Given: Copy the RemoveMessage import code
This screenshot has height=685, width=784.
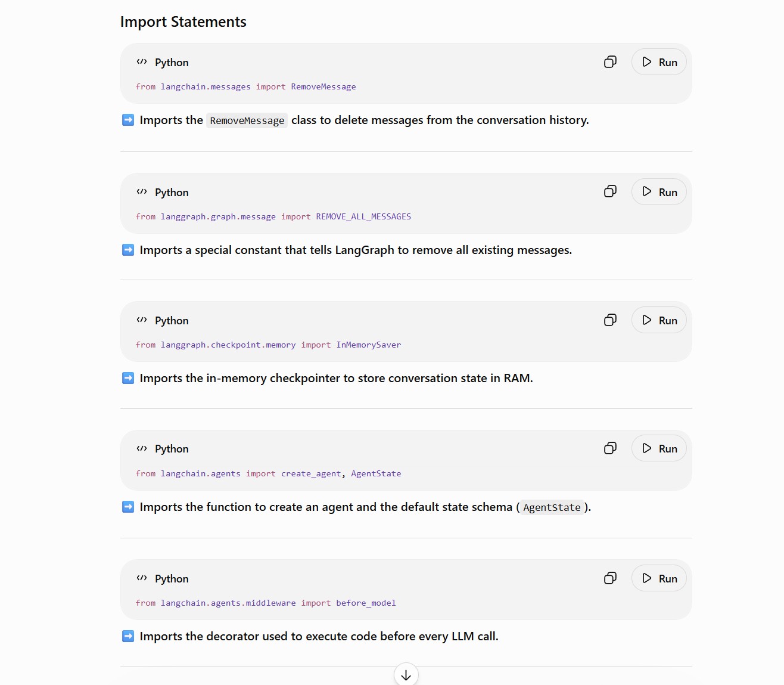Looking at the screenshot, I should coord(610,62).
